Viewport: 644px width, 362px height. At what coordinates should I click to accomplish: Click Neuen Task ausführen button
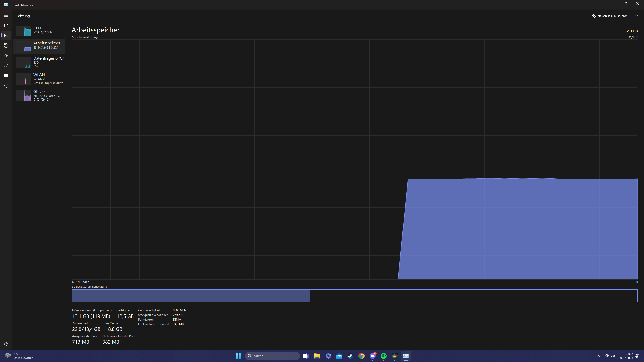pos(610,16)
